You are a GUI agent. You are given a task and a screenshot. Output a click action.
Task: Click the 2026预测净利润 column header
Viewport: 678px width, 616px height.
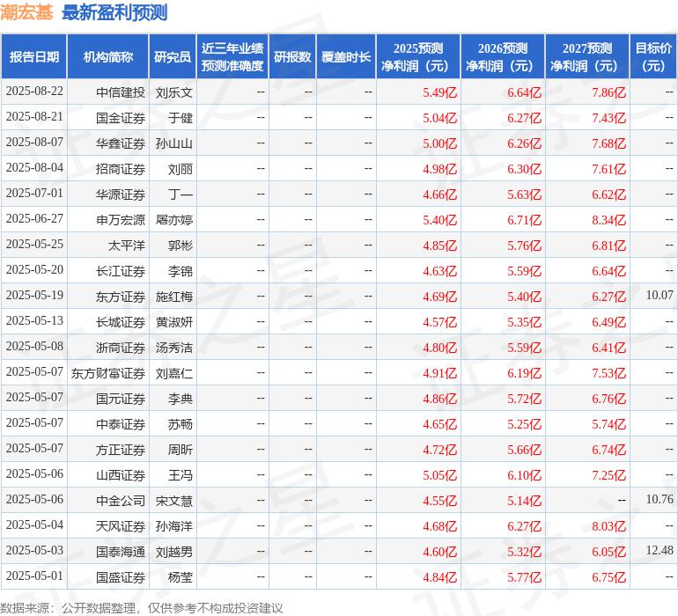click(502, 56)
